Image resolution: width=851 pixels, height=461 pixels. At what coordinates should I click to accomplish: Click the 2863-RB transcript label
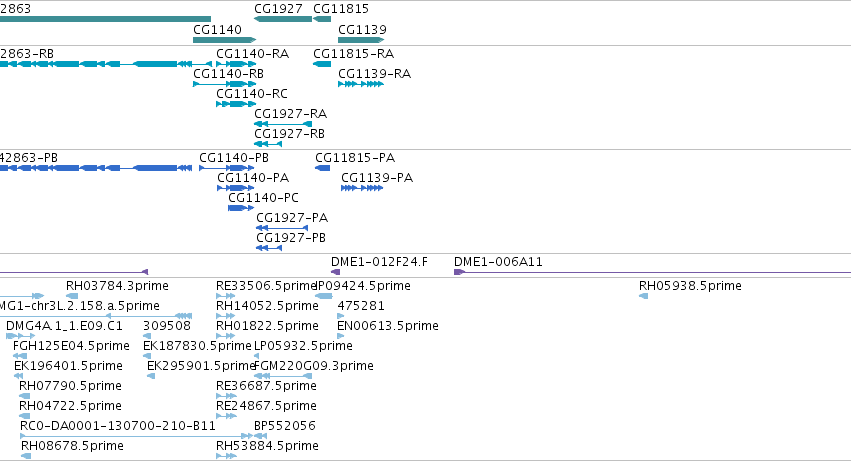coord(27,54)
